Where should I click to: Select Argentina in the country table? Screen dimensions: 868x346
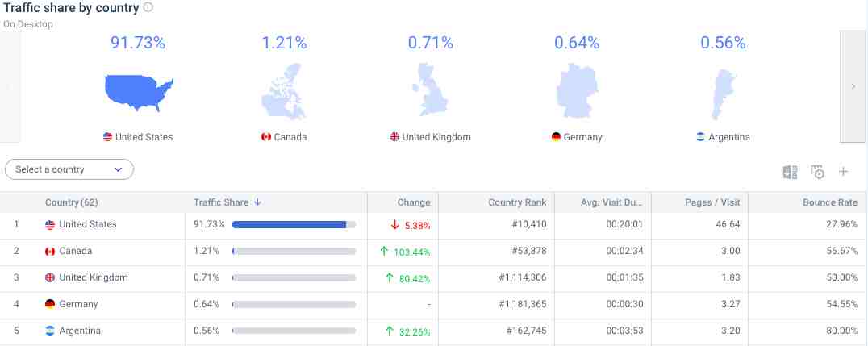[80, 331]
